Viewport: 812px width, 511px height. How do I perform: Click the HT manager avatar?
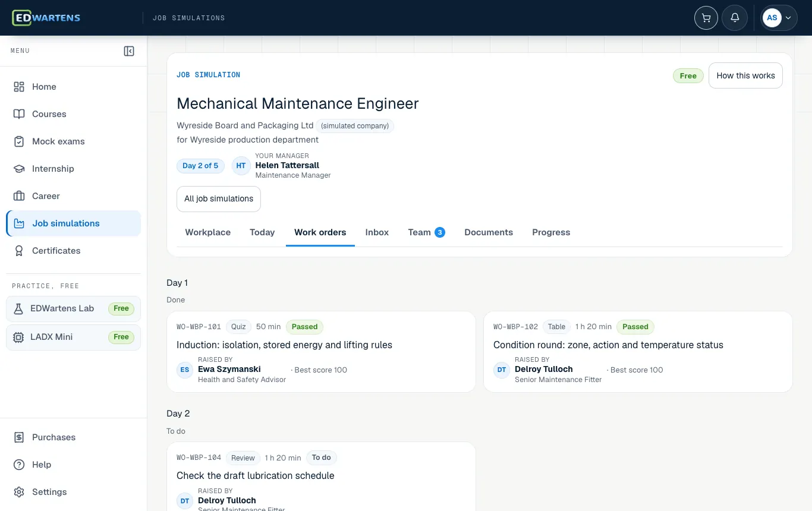point(241,166)
